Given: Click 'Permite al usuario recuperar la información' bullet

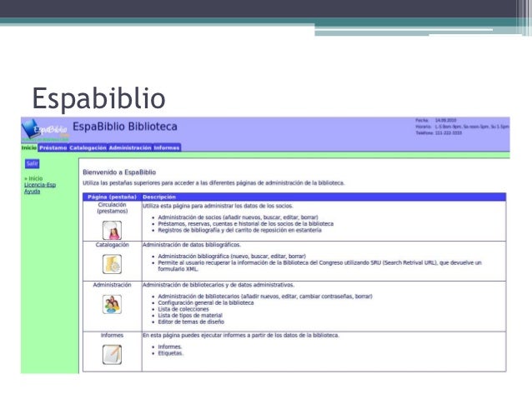Looking at the screenshot, I should pyautogui.click(x=319, y=266).
